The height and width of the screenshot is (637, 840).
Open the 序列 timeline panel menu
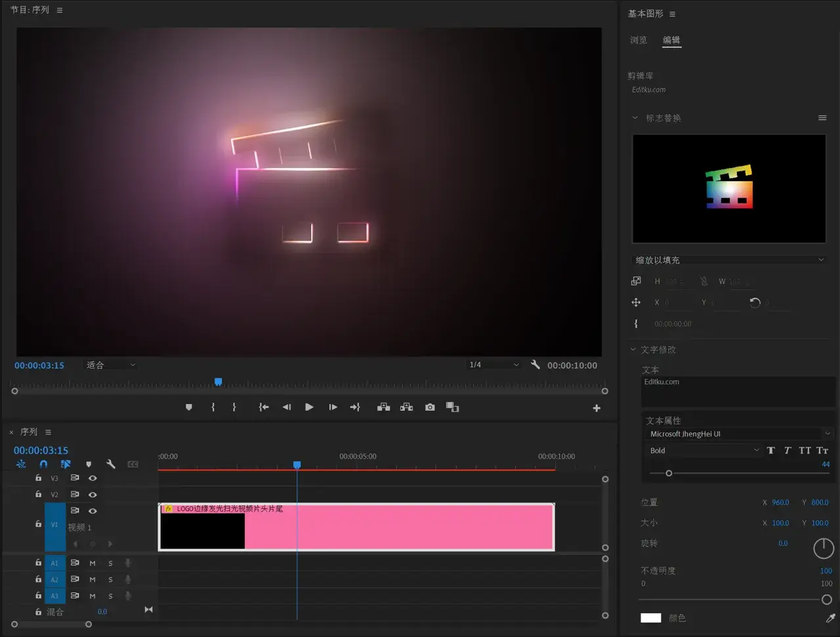click(48, 432)
